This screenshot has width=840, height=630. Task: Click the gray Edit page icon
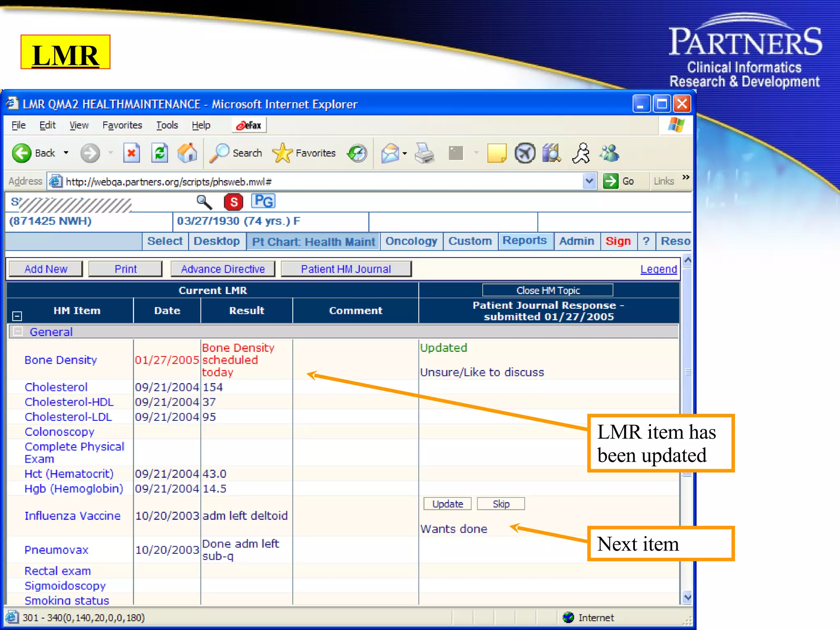click(x=456, y=153)
